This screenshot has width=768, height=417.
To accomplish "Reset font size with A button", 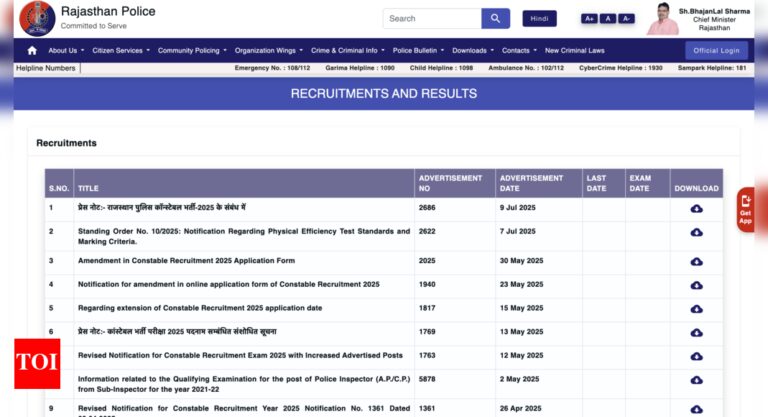I will (x=608, y=19).
